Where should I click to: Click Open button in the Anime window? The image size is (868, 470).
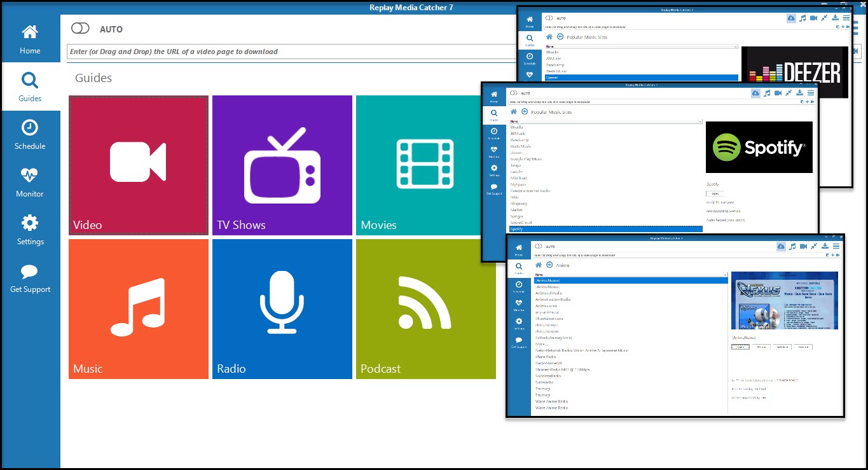click(741, 347)
